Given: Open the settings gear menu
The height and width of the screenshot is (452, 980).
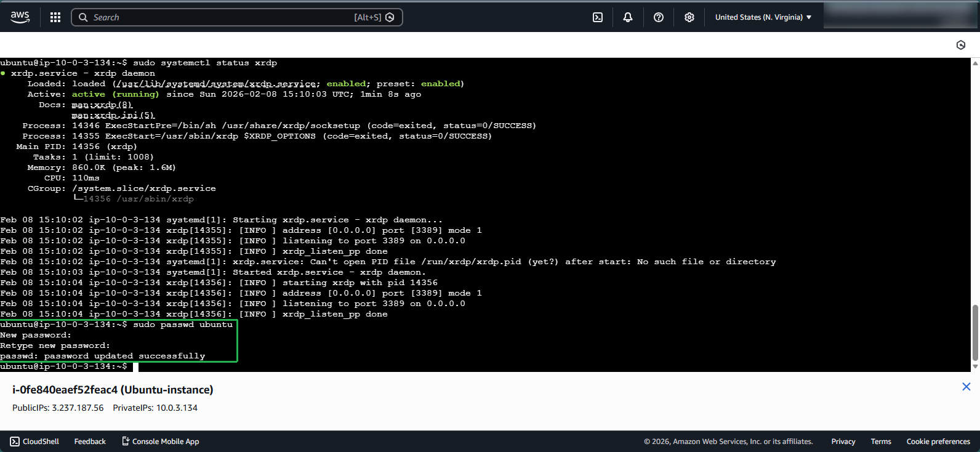Looking at the screenshot, I should pyautogui.click(x=689, y=17).
